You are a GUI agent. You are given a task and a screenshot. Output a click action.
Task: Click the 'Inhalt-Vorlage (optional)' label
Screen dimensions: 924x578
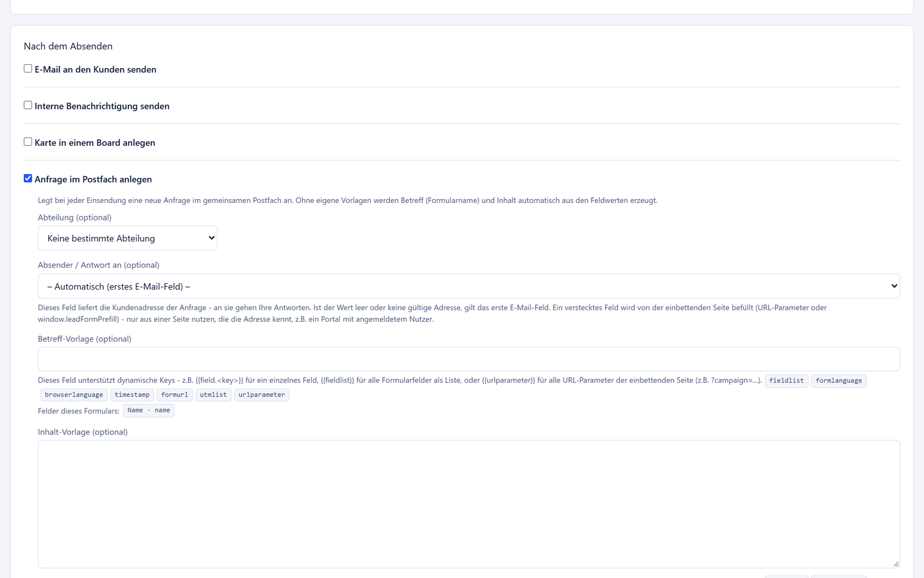tap(83, 432)
